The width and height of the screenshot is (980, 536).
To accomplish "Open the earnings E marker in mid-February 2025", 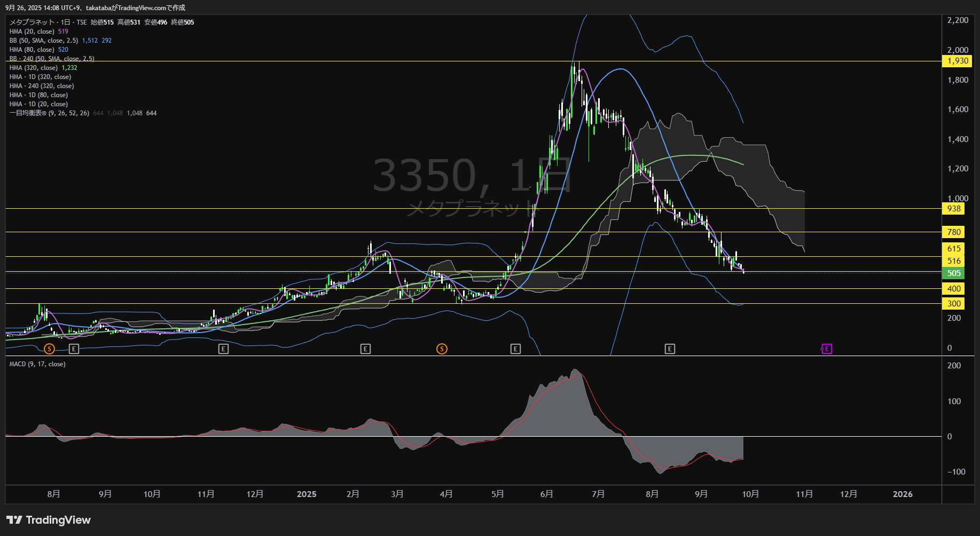I will coord(365,349).
